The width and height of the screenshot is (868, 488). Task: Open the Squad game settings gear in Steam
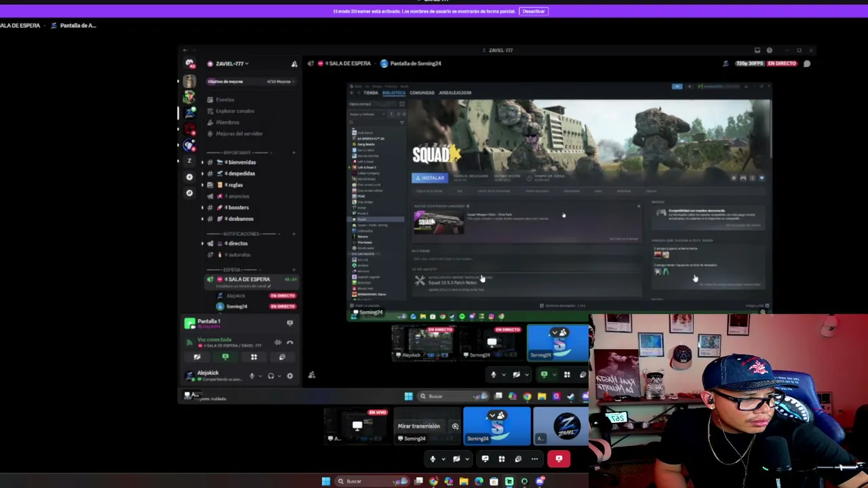(x=734, y=178)
